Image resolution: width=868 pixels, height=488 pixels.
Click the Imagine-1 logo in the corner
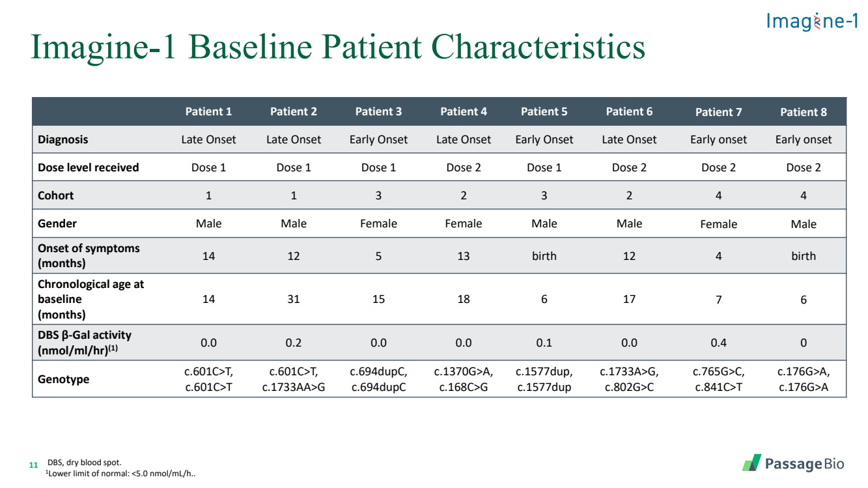pos(813,22)
